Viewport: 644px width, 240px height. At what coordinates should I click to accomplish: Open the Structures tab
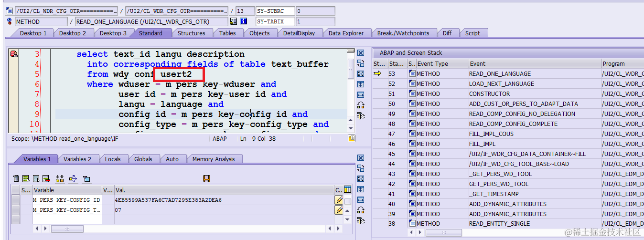[191, 33]
